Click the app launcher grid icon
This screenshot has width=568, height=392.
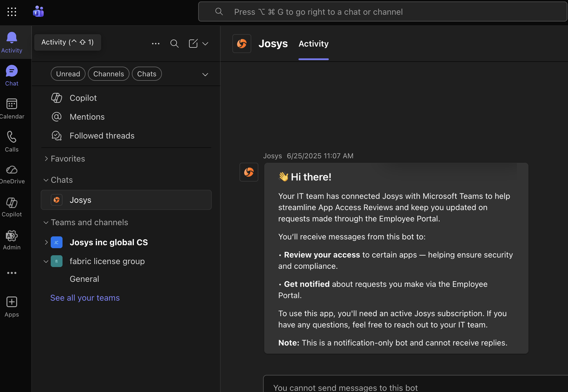(12, 12)
